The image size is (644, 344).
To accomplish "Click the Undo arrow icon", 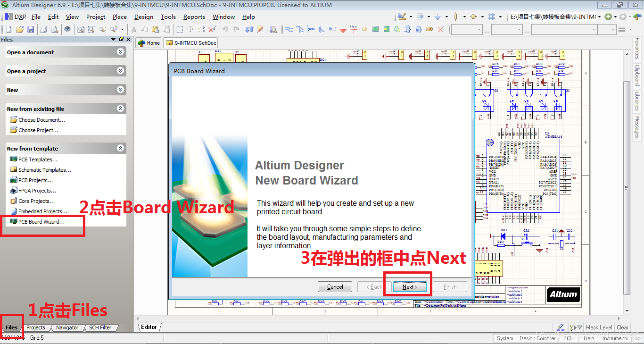I will [x=225, y=29].
